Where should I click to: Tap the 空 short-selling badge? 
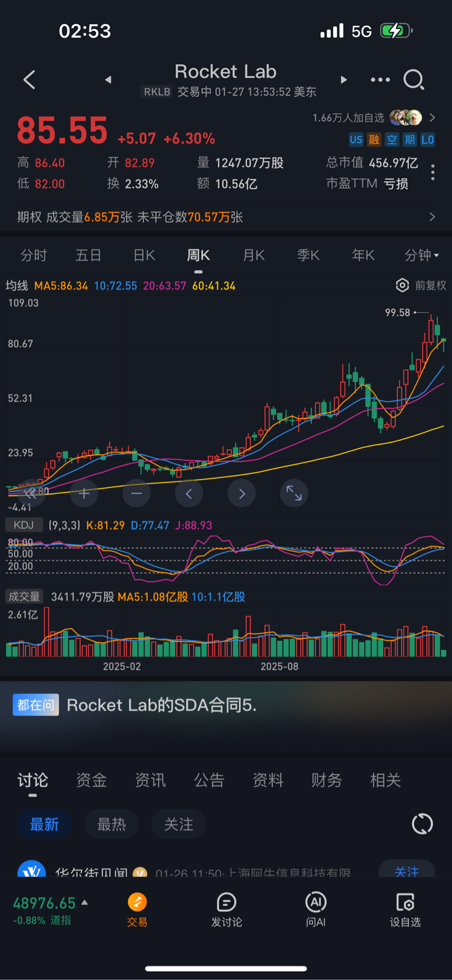392,139
